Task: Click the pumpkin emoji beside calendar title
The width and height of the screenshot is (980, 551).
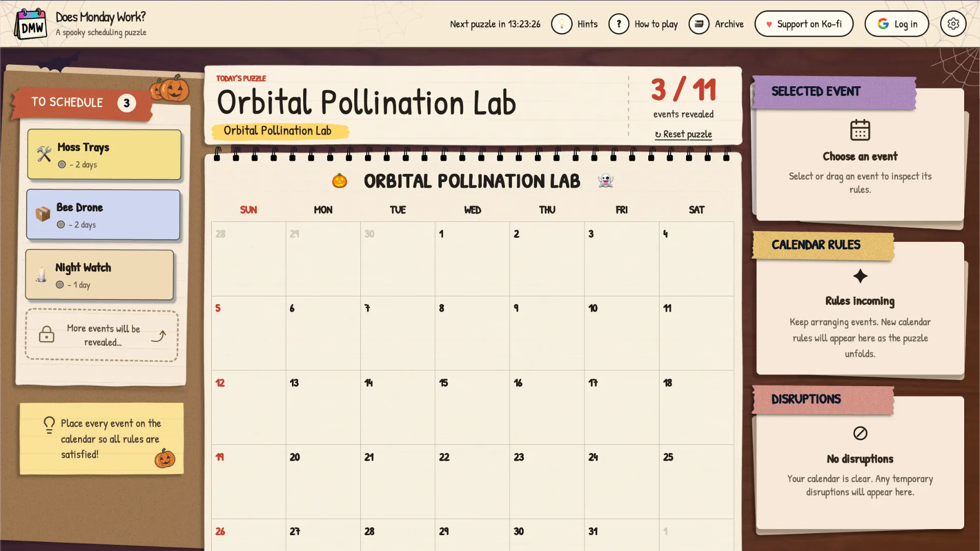Action: coord(339,181)
